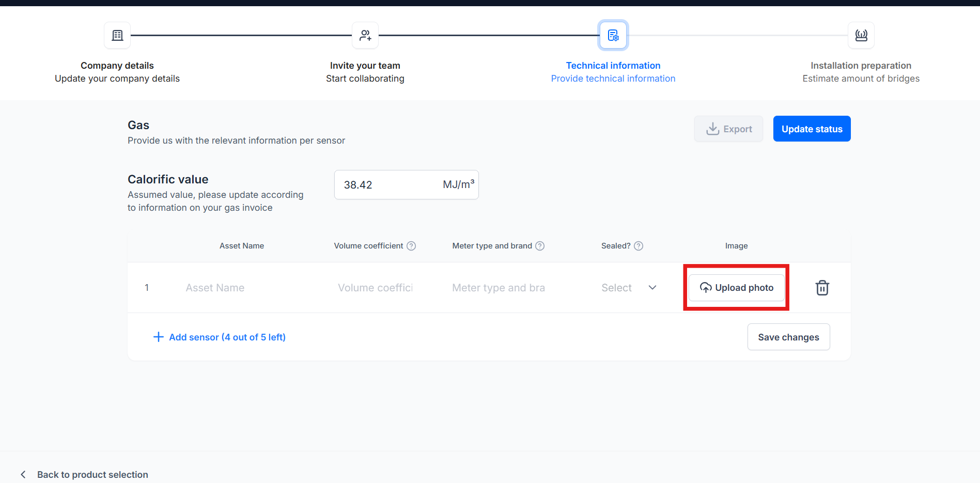This screenshot has height=483, width=980.
Task: Show help for Meter type and brand
Action: click(540, 246)
